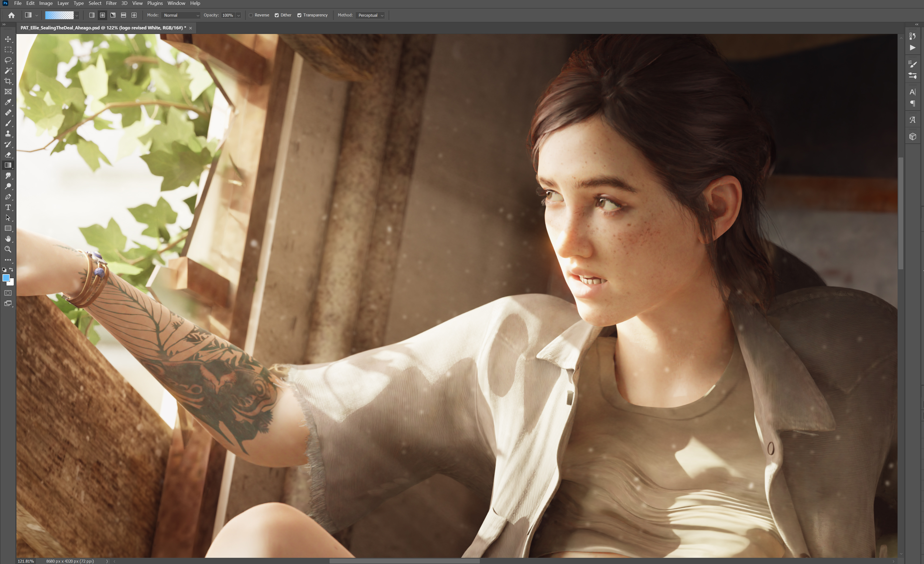Image resolution: width=924 pixels, height=564 pixels.
Task: Select the Lasso tool
Action: click(x=8, y=60)
